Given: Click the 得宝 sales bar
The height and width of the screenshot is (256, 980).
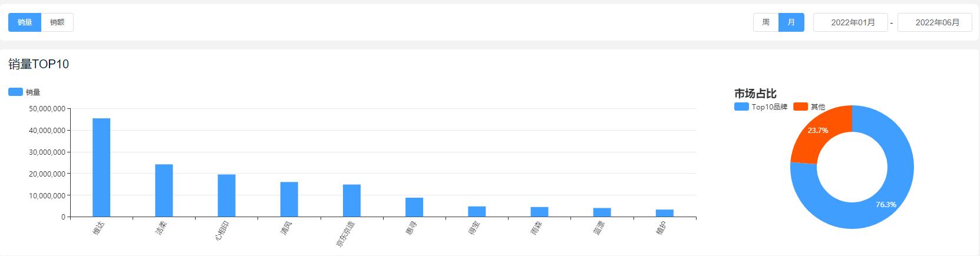Looking at the screenshot, I should click(477, 212).
